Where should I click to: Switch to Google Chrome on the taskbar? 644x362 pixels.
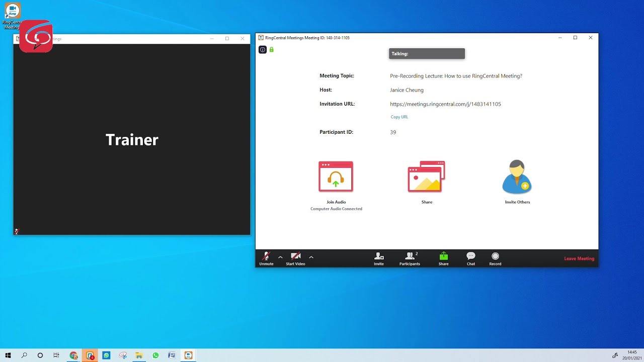[x=73, y=355]
